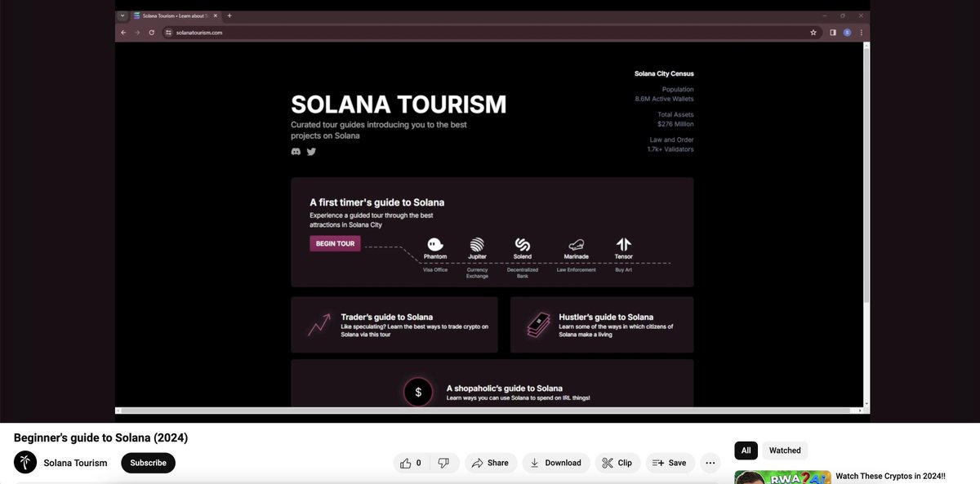The width and height of the screenshot is (980, 484).
Task: Switch to Solana Tourism browser tab
Action: tap(176, 16)
